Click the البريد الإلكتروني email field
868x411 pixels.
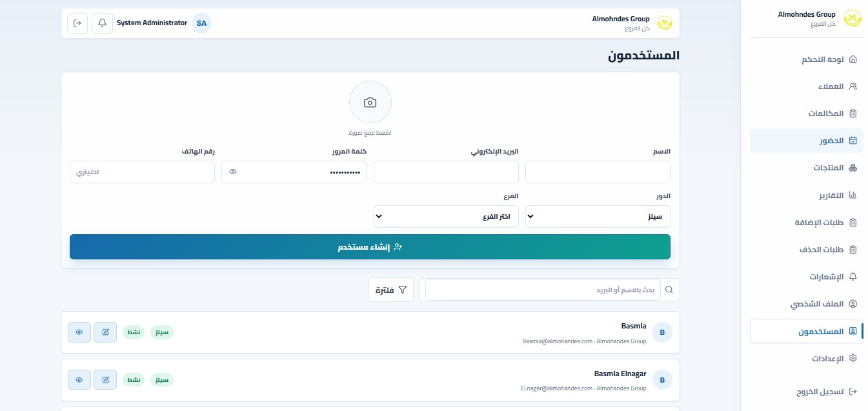(446, 172)
